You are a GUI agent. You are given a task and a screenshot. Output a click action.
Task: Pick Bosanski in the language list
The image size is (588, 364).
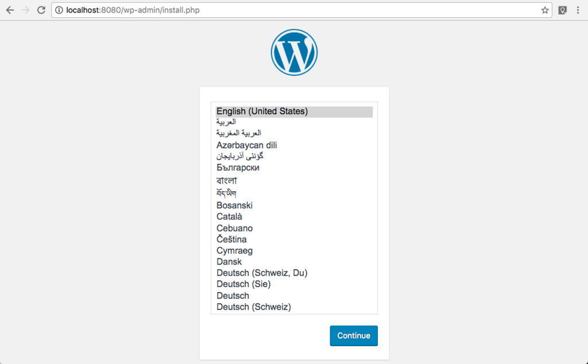click(x=295, y=206)
